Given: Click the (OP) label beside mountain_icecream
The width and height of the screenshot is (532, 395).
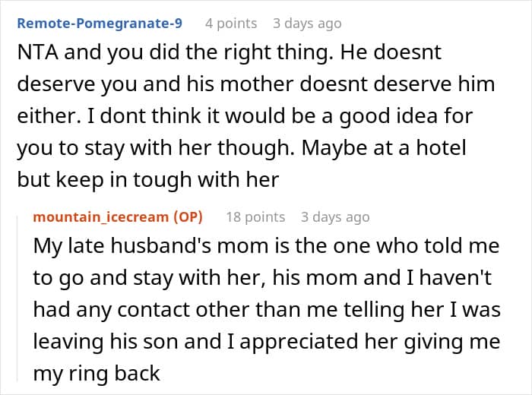Looking at the screenshot, I should coord(188,216).
